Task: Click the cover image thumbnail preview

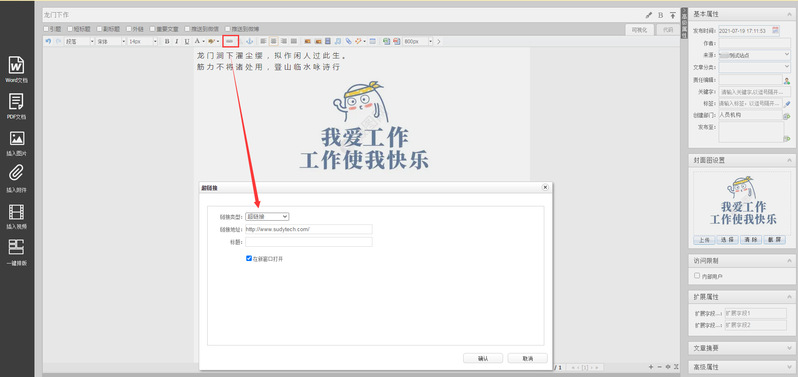Action: point(742,202)
